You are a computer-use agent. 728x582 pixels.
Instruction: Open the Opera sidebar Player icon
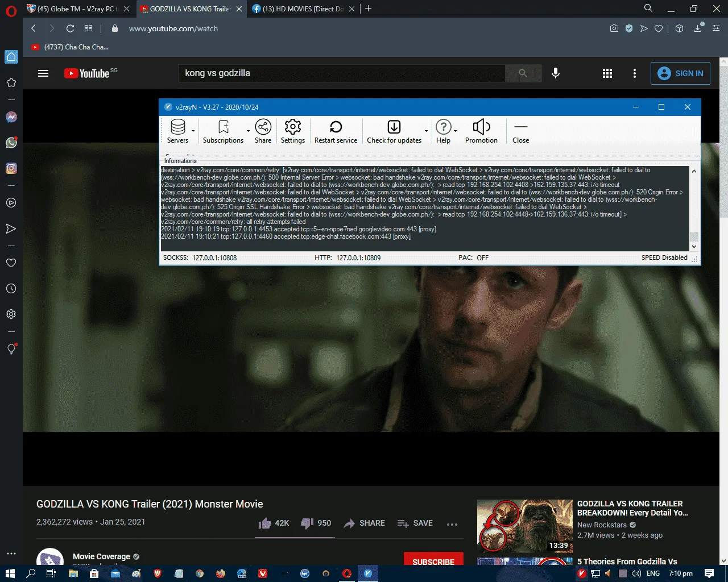tap(11, 203)
